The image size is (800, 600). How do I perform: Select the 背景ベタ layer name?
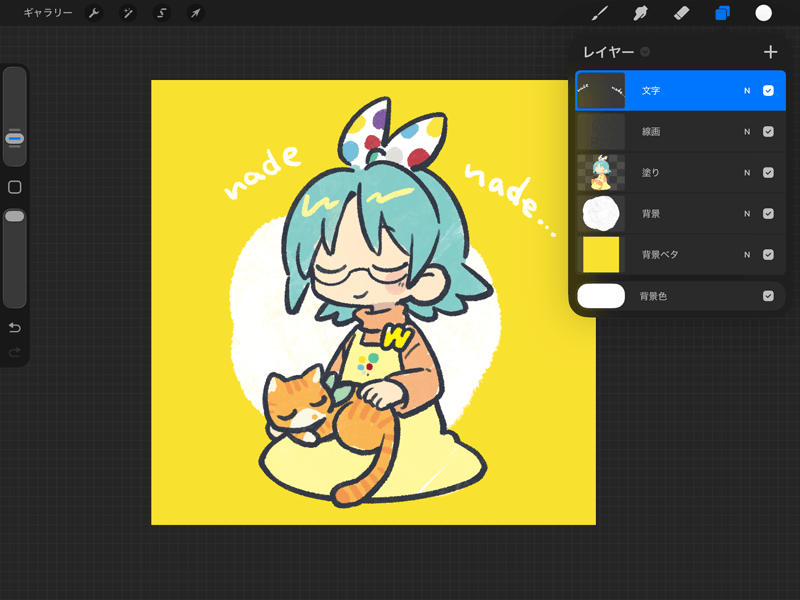(x=660, y=255)
